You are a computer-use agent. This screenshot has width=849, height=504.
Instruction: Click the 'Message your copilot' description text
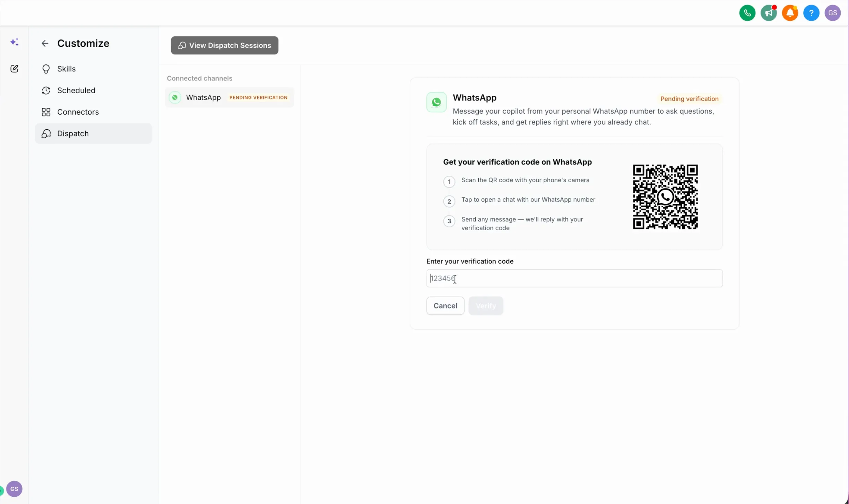coord(583,116)
